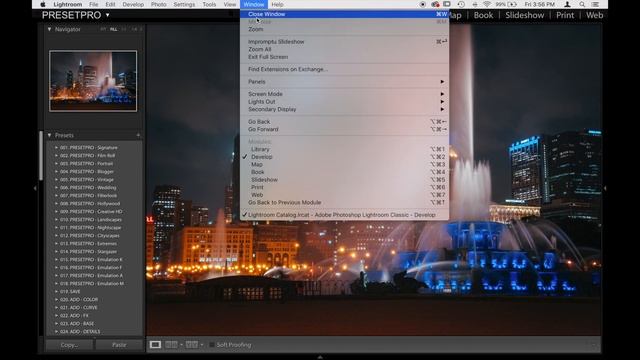Open the PRESETPRO identity plate dropdown
Image resolution: width=640 pixels, height=360 pixels.
click(107, 16)
